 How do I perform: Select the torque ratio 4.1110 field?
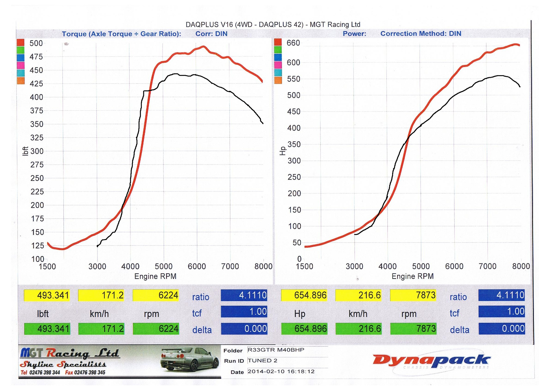pyautogui.click(x=244, y=295)
